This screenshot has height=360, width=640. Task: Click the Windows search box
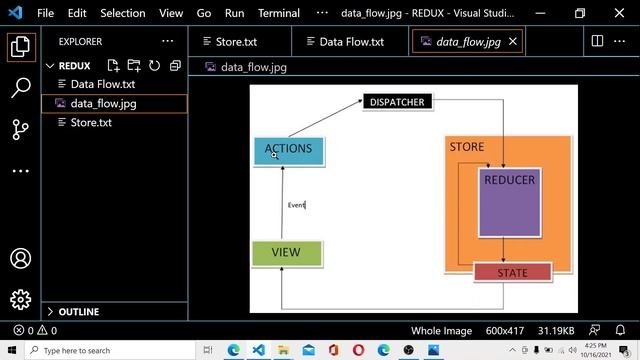110,350
